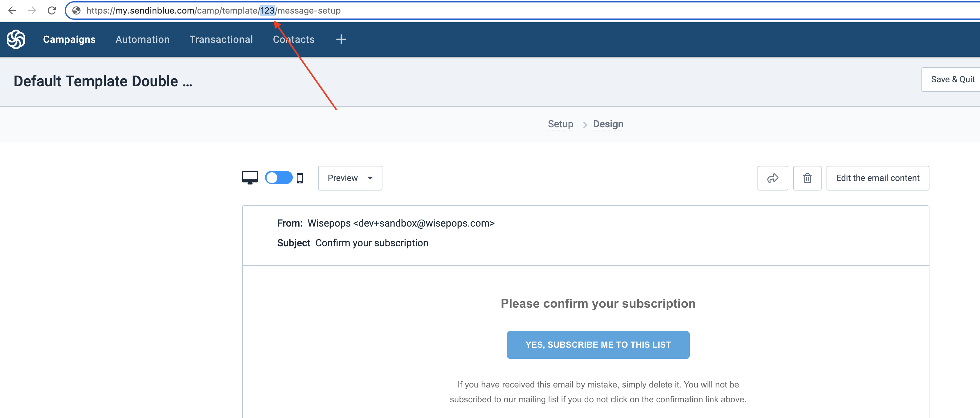Go to the Setup step
The image size is (980, 418).
pos(560,124)
